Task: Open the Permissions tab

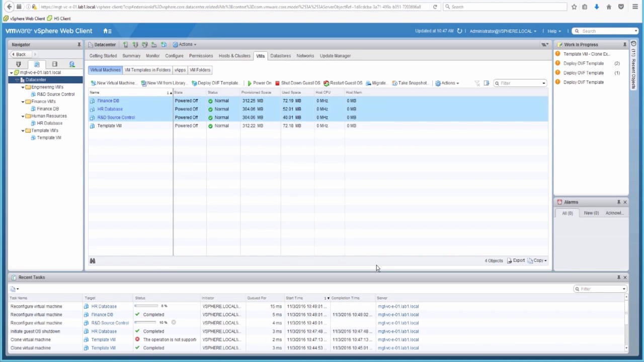Action: tap(201, 56)
